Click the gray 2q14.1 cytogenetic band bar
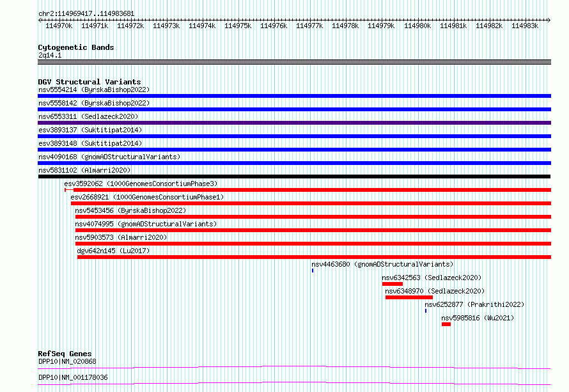The width and height of the screenshot is (569, 392). 294,62
